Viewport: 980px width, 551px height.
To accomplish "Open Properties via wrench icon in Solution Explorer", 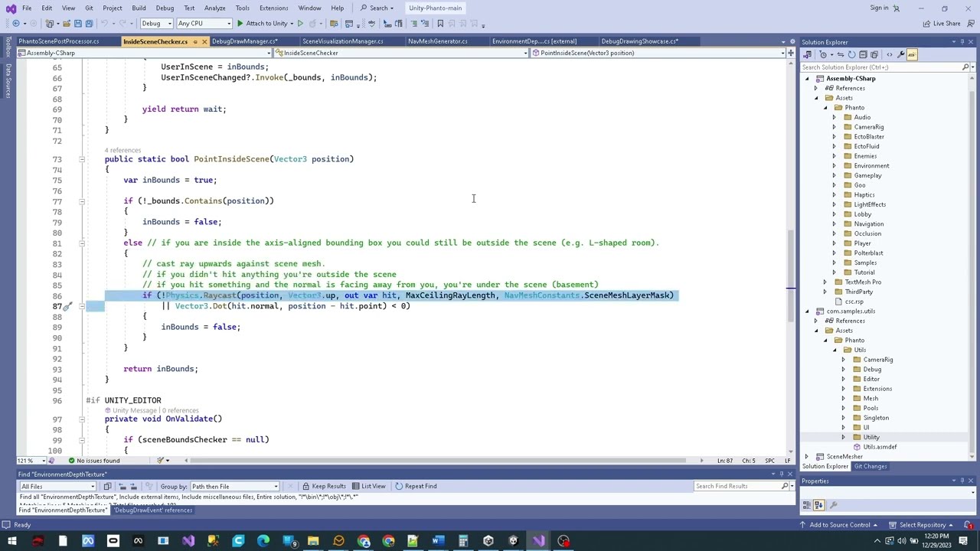I will (900, 54).
